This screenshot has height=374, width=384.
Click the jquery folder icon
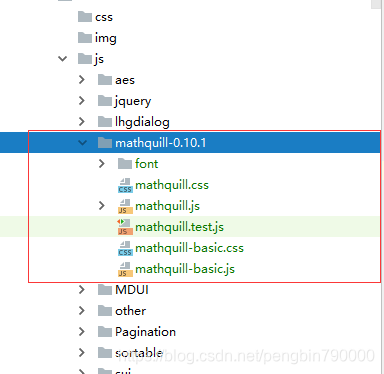point(105,101)
